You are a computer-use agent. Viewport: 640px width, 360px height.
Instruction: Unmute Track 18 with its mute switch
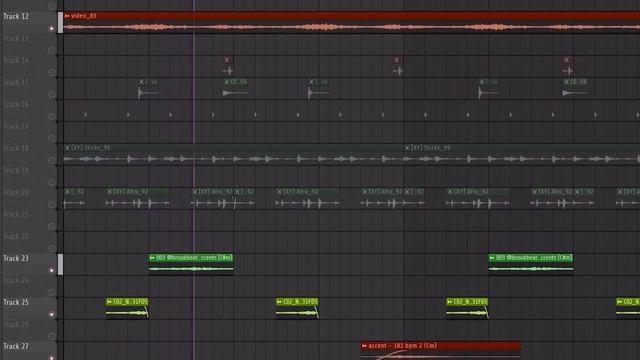51,160
